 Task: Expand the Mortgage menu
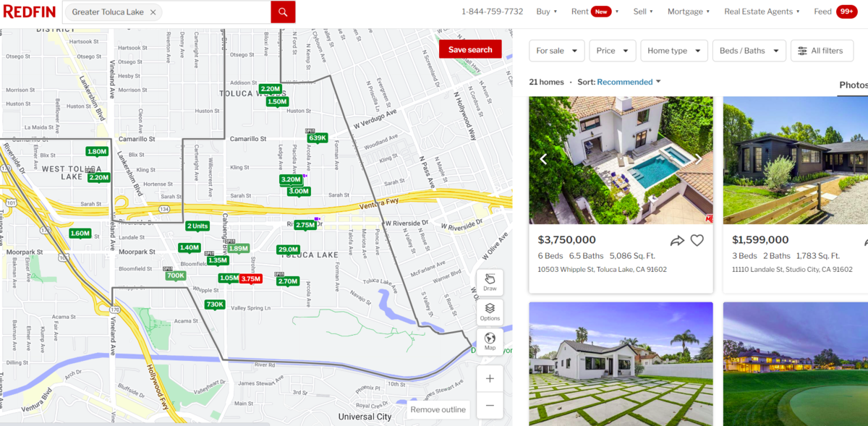[x=689, y=12]
